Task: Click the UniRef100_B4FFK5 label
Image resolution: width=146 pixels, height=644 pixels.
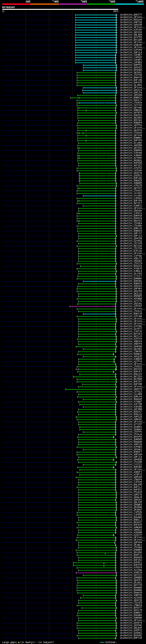Action: click(131, 565)
